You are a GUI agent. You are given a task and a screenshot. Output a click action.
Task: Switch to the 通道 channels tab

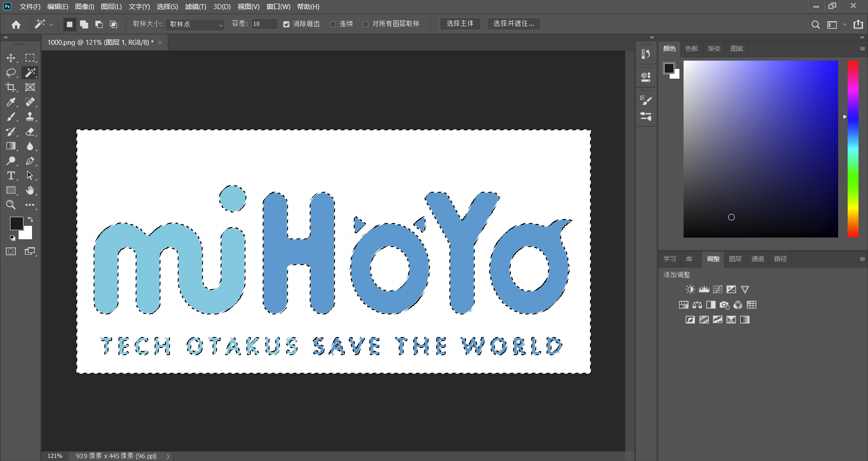[x=758, y=259]
